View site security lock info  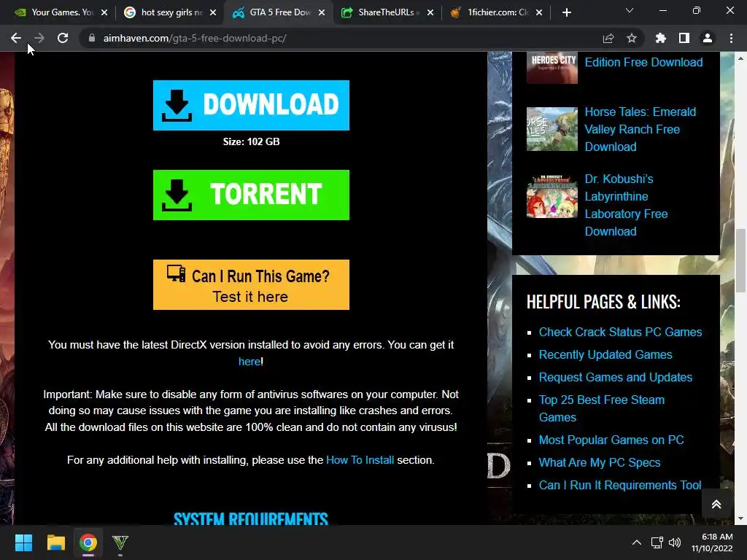point(91,38)
